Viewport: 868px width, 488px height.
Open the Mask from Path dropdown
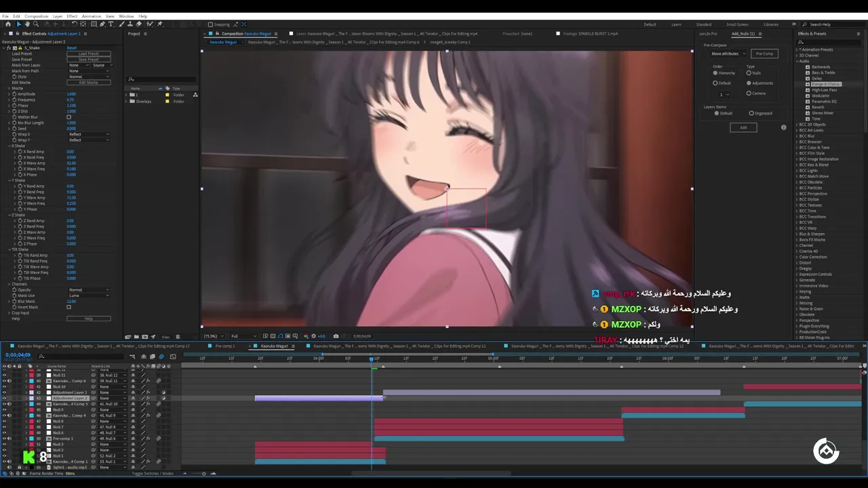point(89,71)
